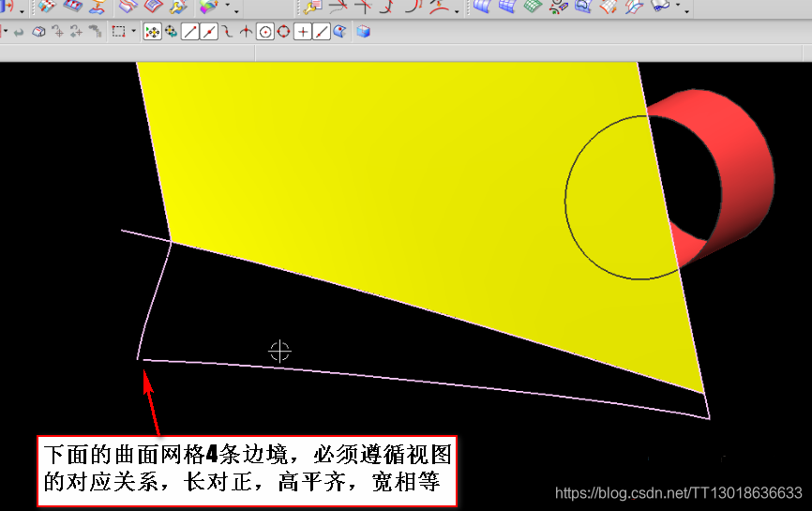
Task: Toggle Intersection Point snapping
Action: coord(246,32)
